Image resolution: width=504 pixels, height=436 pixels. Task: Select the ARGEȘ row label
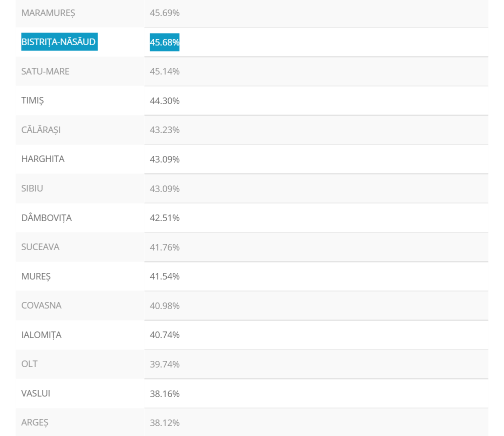tap(35, 422)
